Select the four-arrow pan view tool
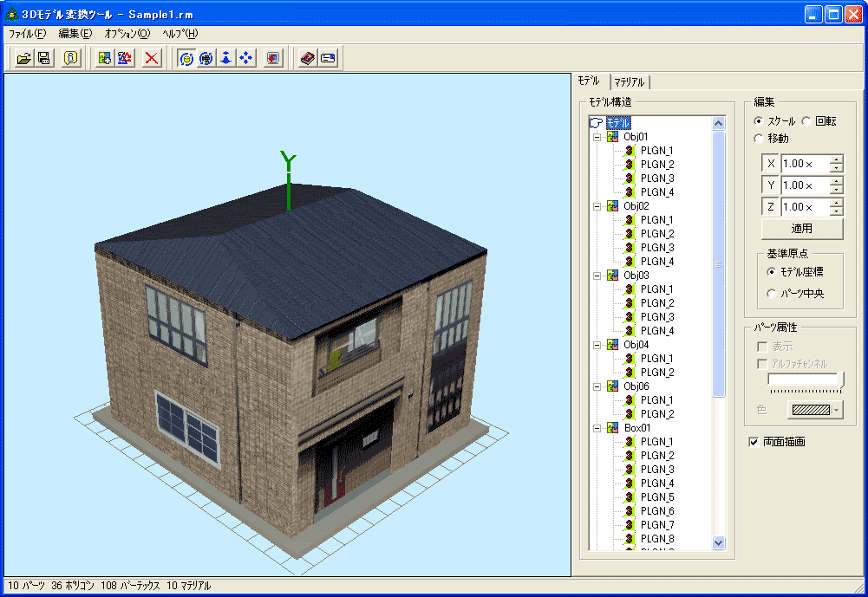 pos(245,58)
